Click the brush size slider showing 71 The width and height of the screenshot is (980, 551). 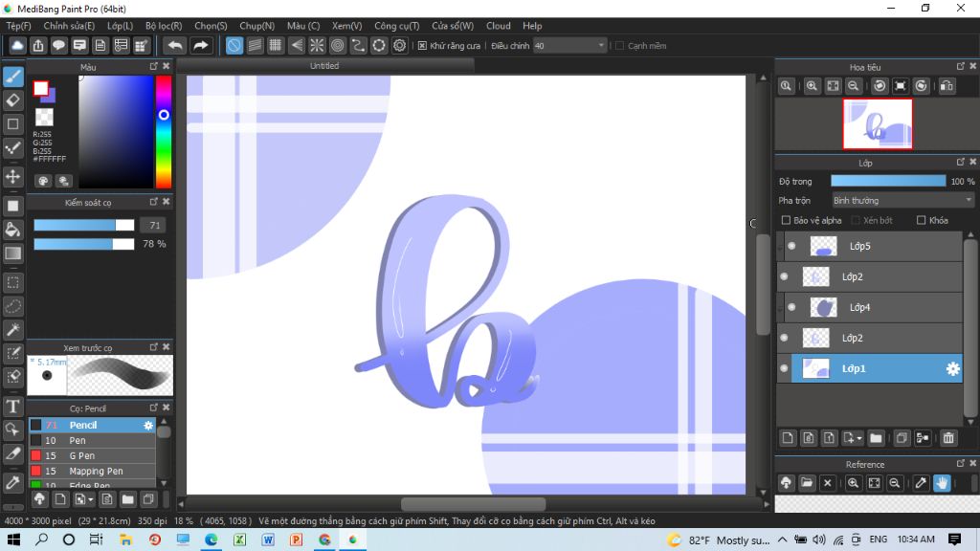pos(84,225)
